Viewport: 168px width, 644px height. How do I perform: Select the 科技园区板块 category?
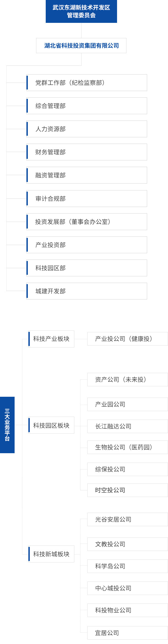51,425
